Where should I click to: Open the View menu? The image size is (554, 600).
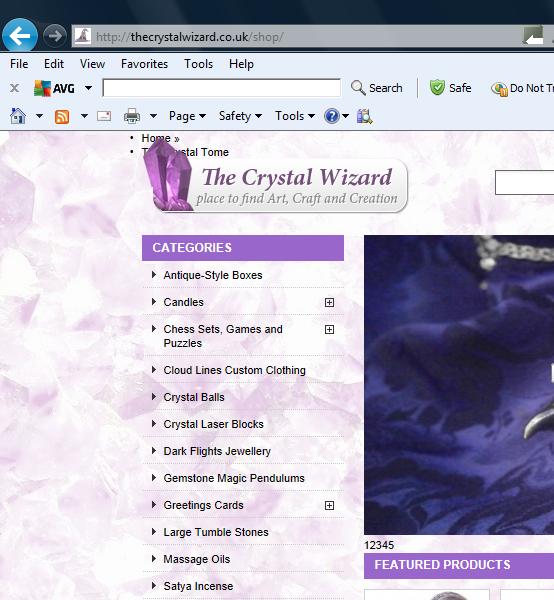tap(92, 64)
